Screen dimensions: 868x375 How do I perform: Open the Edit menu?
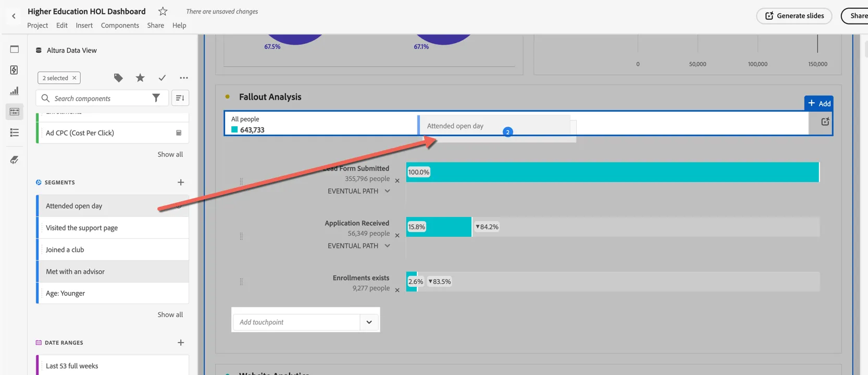pos(62,25)
